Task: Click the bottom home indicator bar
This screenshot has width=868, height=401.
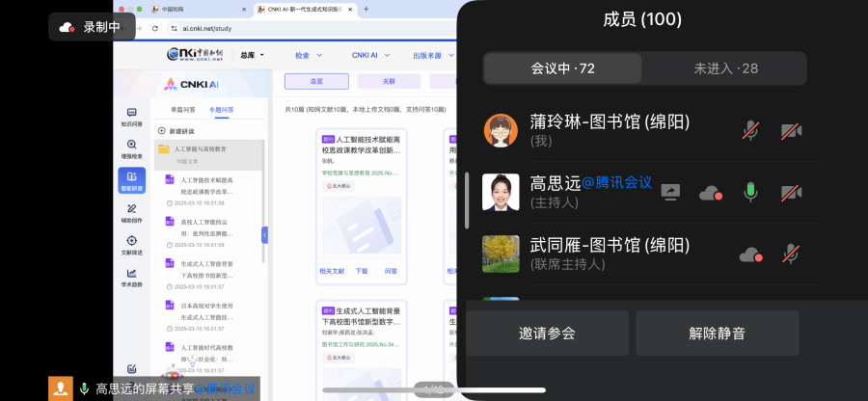Action: (434, 389)
